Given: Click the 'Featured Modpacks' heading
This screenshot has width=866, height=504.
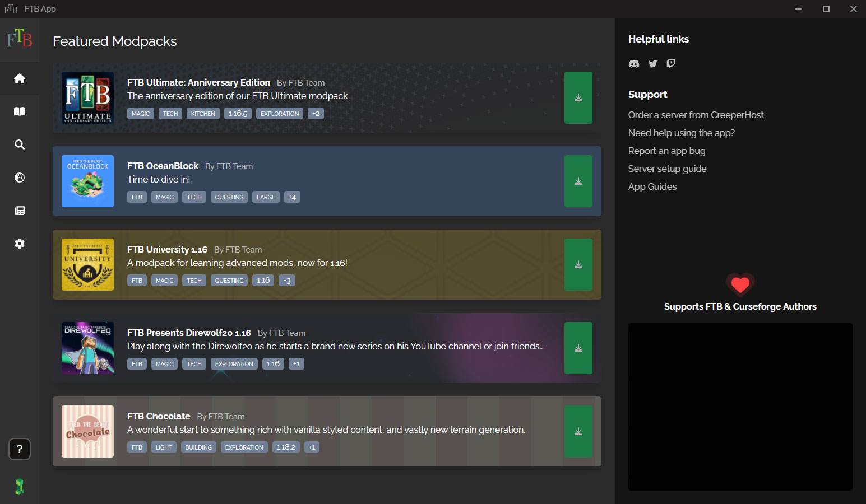Looking at the screenshot, I should coord(115,41).
